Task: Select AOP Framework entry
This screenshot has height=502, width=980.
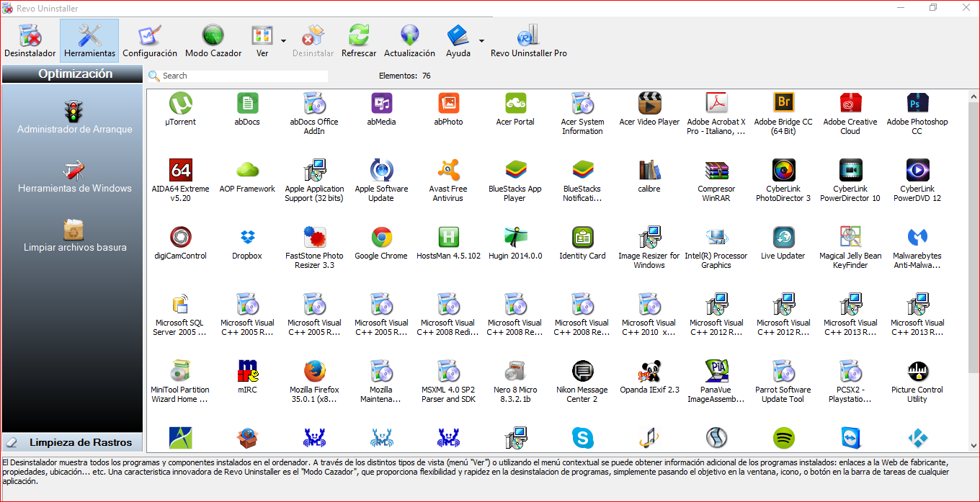Action: [247, 176]
